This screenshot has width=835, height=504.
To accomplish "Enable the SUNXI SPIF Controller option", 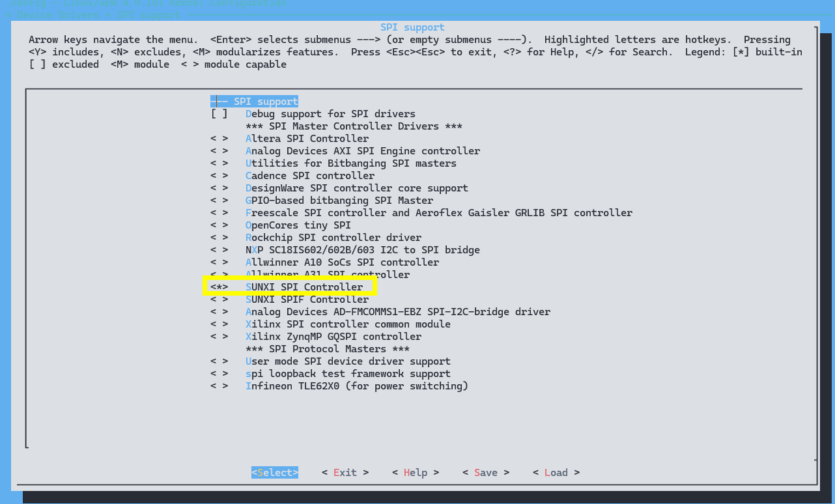I will point(219,300).
